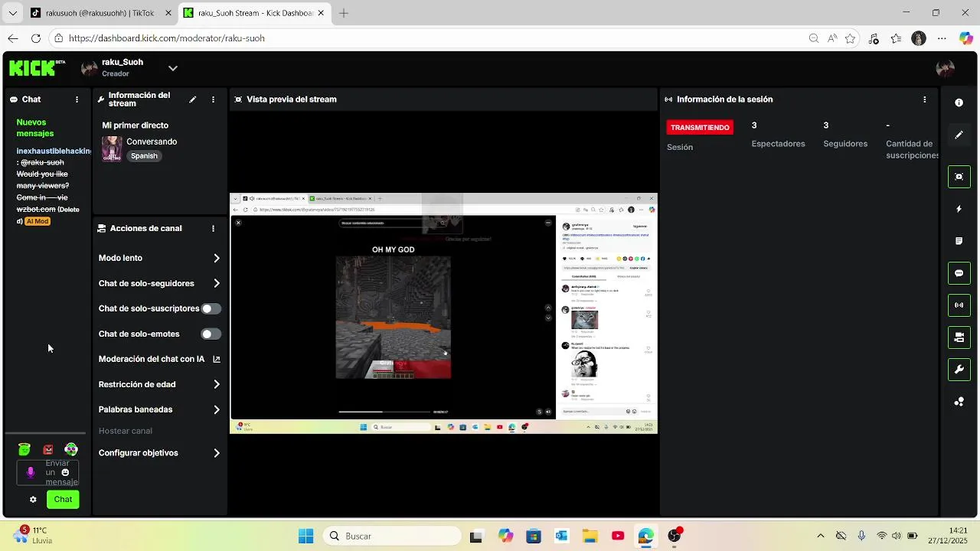The width and height of the screenshot is (980, 551).
Task: Open the emoji picker in message box
Action: coord(65,473)
